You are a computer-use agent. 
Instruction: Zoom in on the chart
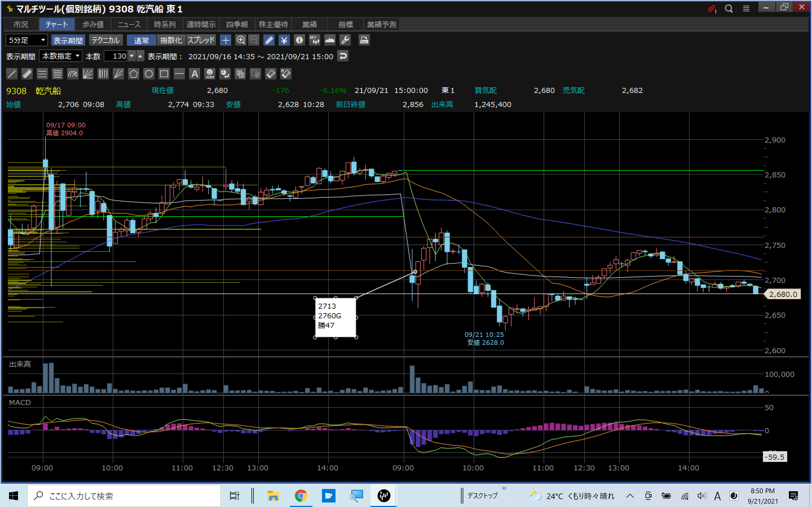(x=240, y=40)
